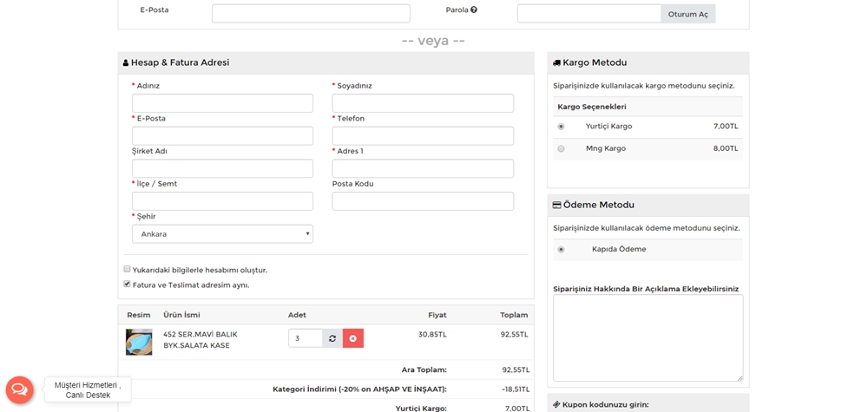The image size is (868, 412).
Task: Click the order note text area
Action: click(x=648, y=337)
